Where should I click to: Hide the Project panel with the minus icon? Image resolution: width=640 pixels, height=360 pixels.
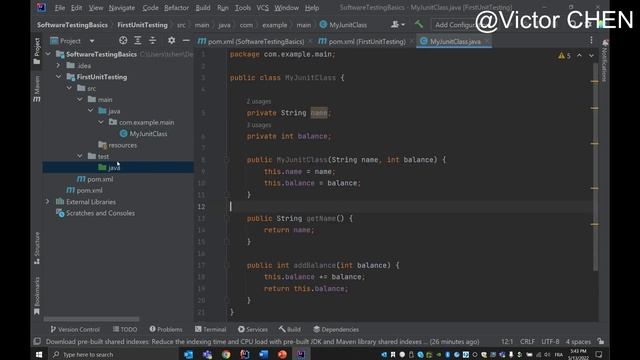tap(186, 40)
